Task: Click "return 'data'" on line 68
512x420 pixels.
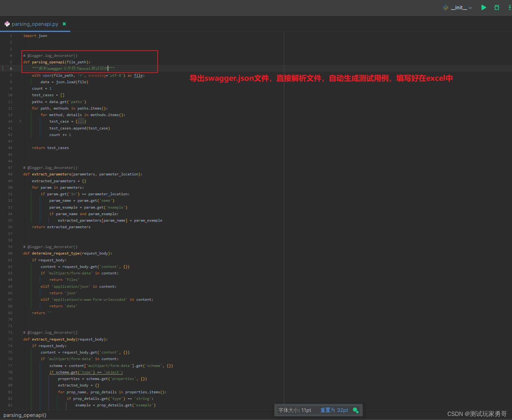Action: coord(63,306)
